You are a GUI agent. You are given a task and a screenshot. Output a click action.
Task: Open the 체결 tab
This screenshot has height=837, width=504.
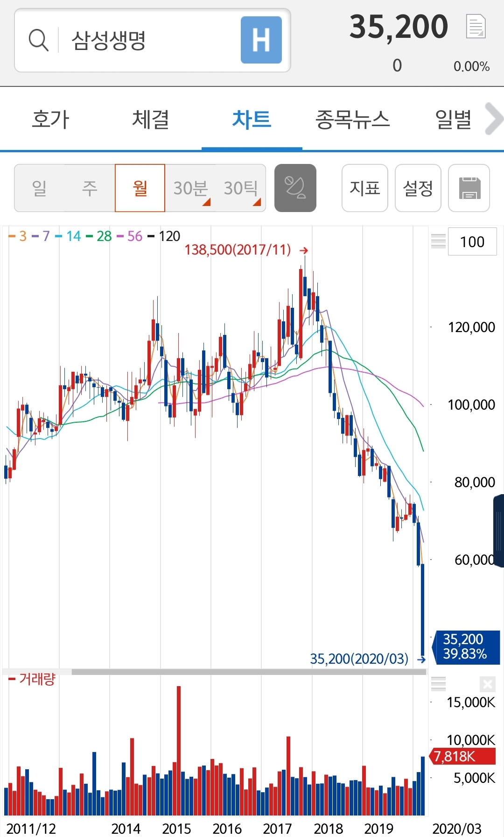pyautogui.click(x=151, y=119)
